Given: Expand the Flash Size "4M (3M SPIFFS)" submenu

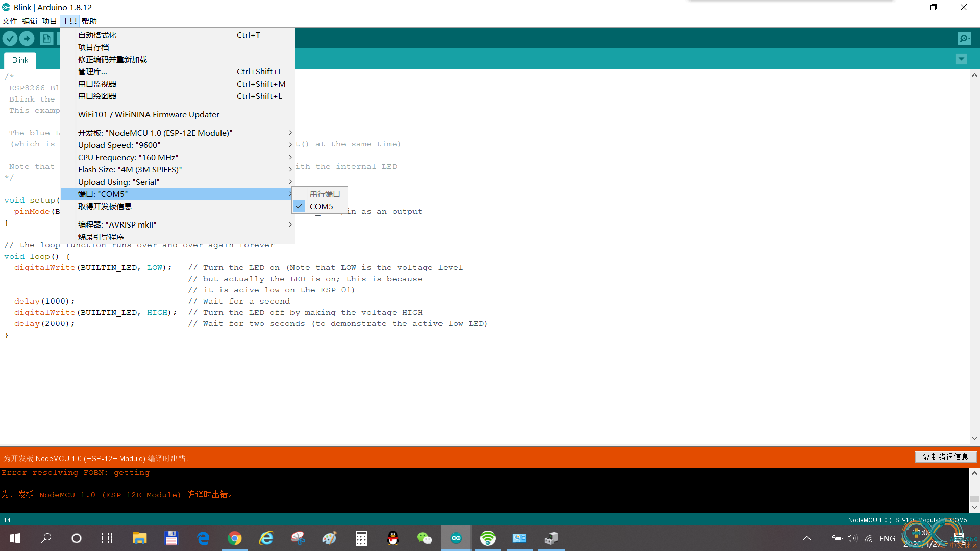Looking at the screenshot, I should (x=177, y=169).
